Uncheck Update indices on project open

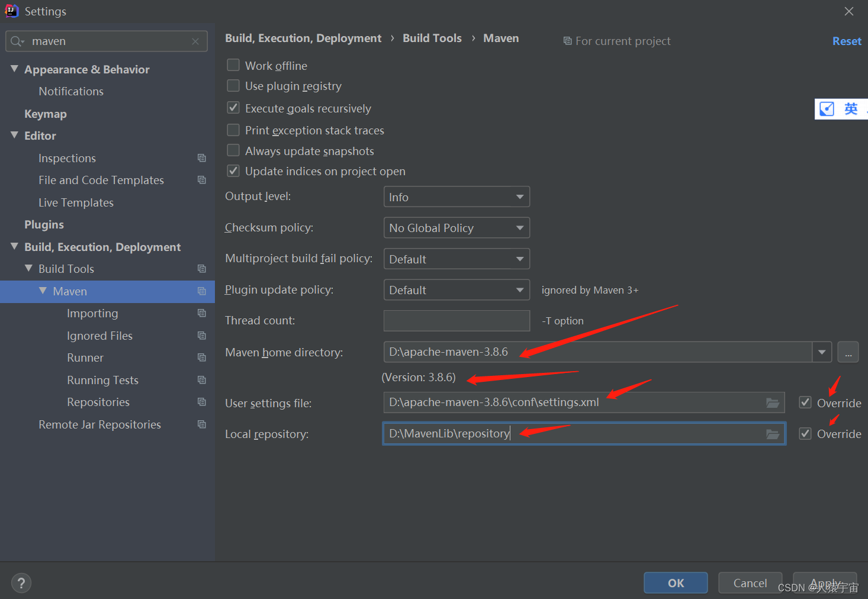click(x=233, y=171)
